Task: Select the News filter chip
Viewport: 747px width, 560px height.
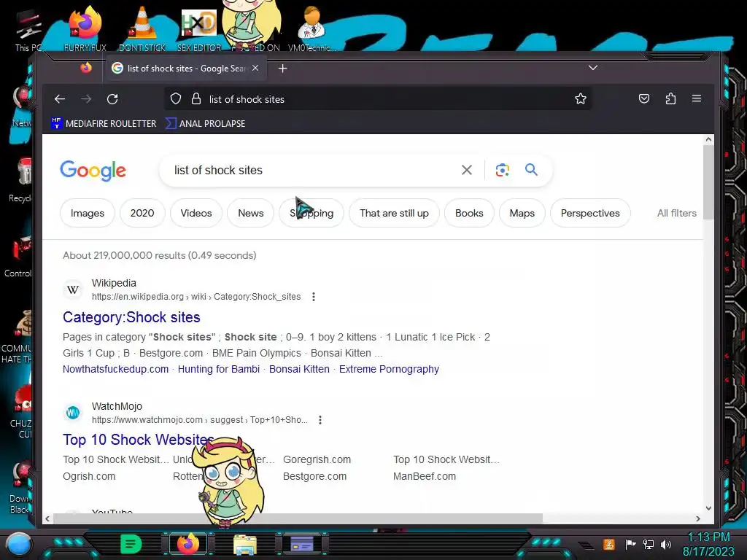Action: point(251,214)
